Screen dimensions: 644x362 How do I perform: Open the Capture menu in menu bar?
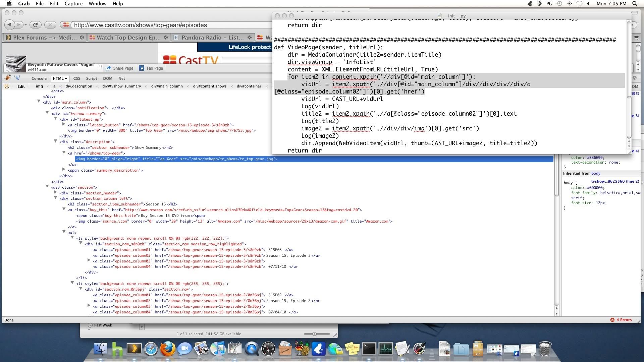73,4
